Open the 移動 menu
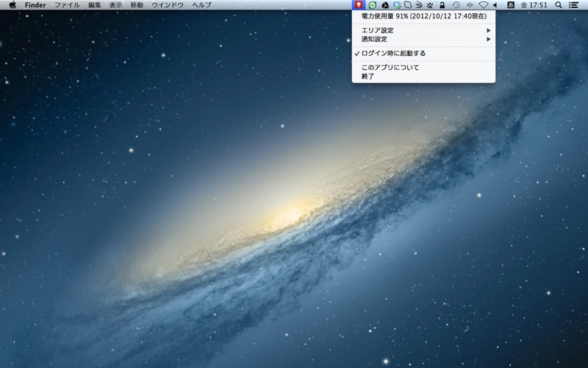This screenshot has height=368, width=588. pyautogui.click(x=137, y=5)
